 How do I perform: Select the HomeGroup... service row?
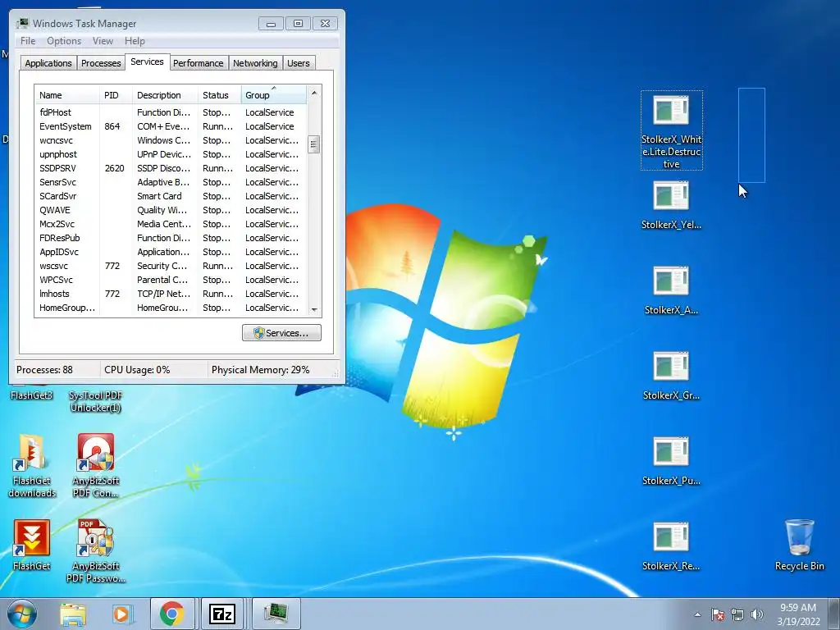coord(171,308)
